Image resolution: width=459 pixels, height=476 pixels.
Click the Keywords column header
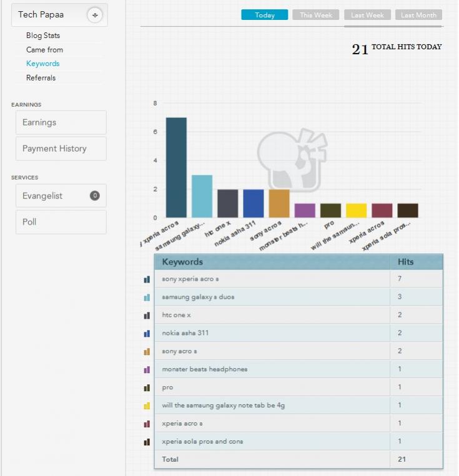[272, 261]
